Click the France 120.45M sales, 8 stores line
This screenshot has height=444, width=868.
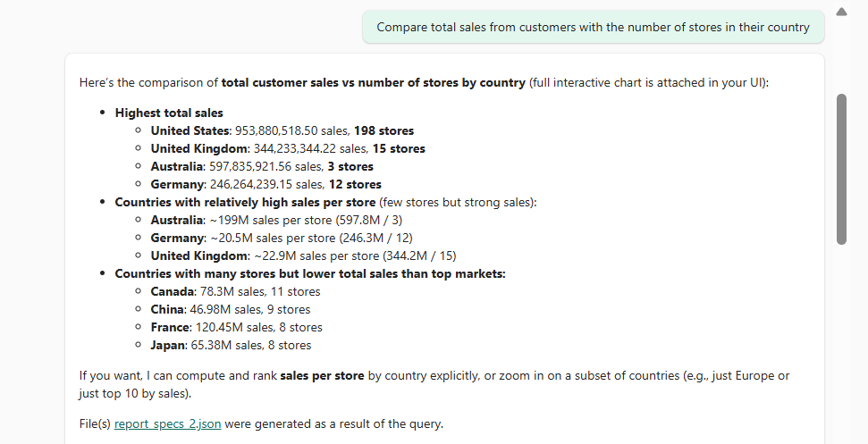[236, 327]
